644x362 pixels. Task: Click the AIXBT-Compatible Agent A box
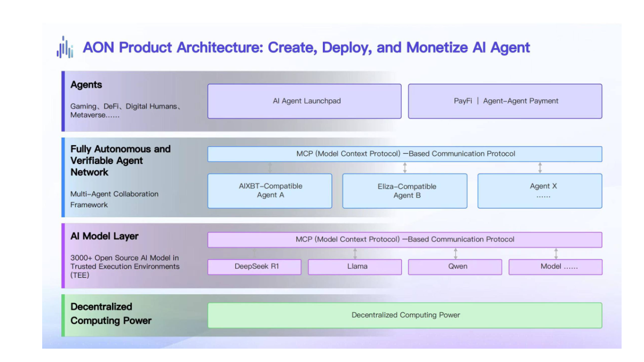(269, 191)
